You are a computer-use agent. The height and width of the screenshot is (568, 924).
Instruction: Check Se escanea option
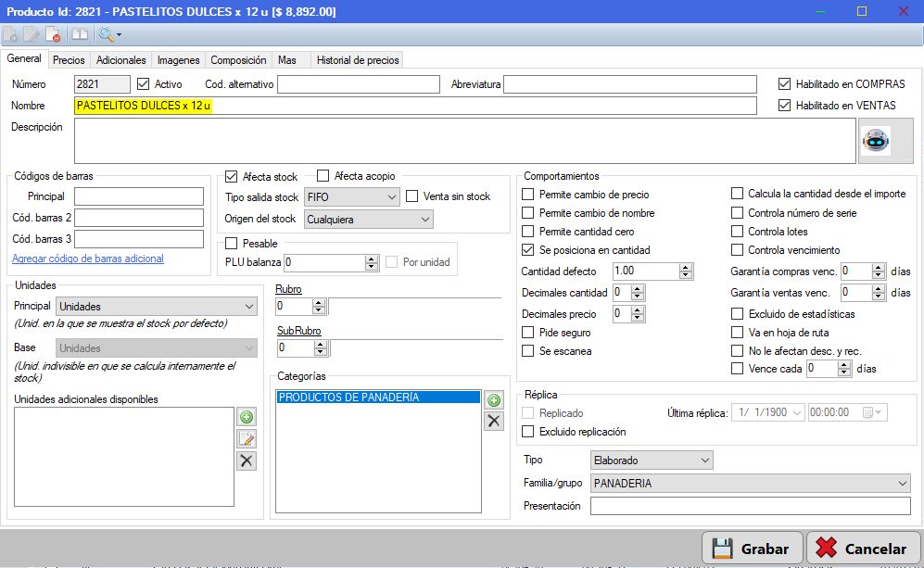point(528,350)
